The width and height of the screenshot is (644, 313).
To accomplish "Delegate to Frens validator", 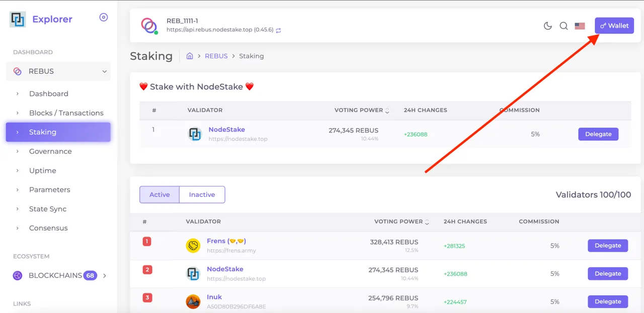I will pos(608,246).
